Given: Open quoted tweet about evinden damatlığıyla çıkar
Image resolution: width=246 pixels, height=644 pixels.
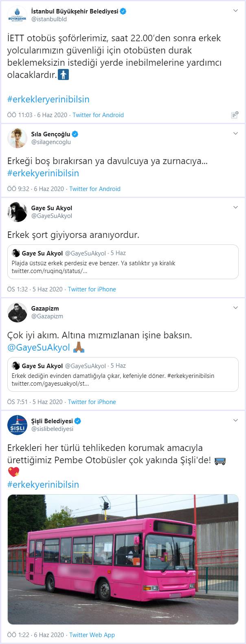Looking at the screenshot, I should 123,375.
